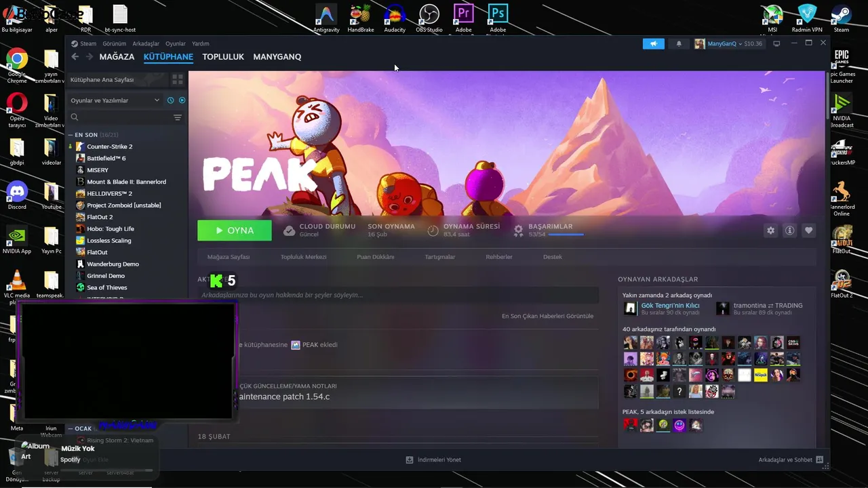Open Destek link
Viewport: 868px width, 488px height.
point(553,257)
